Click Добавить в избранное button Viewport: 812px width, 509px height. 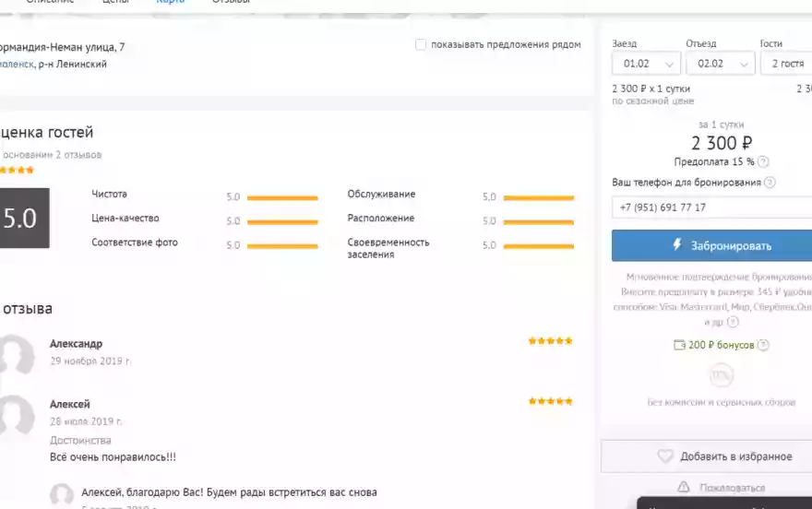pyautogui.click(x=723, y=456)
